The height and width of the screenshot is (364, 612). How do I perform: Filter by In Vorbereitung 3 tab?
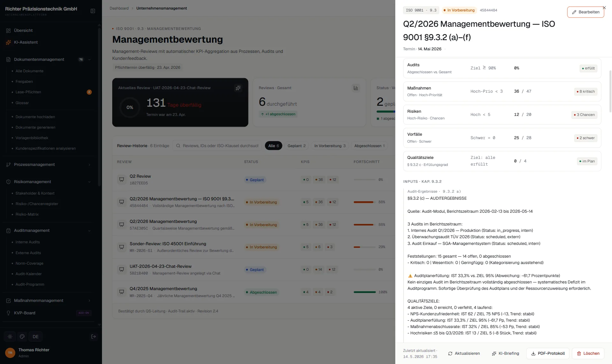(x=330, y=146)
